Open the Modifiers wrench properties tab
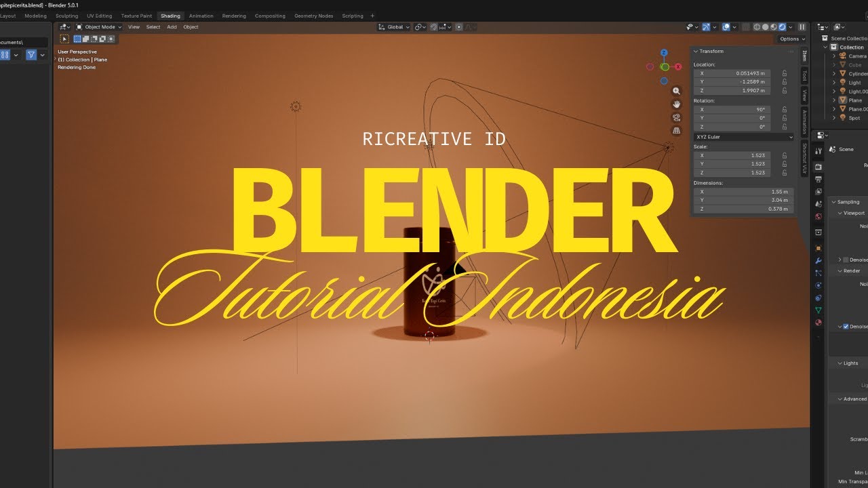Image resolution: width=868 pixels, height=488 pixels. (818, 261)
